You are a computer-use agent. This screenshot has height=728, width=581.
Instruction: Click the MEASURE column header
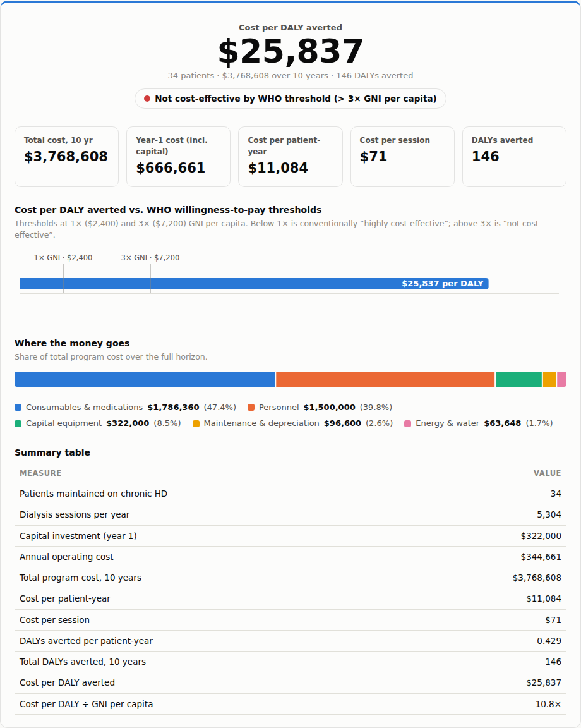point(40,473)
